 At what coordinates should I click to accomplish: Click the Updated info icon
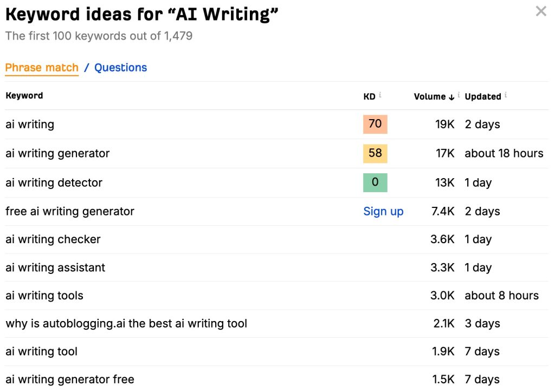[506, 95]
